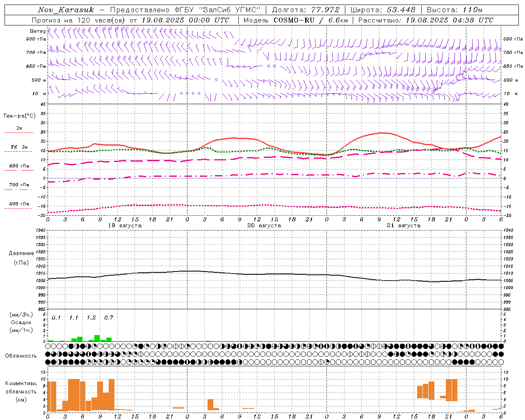Click the (км) unit under convective cloud label

point(21,399)
